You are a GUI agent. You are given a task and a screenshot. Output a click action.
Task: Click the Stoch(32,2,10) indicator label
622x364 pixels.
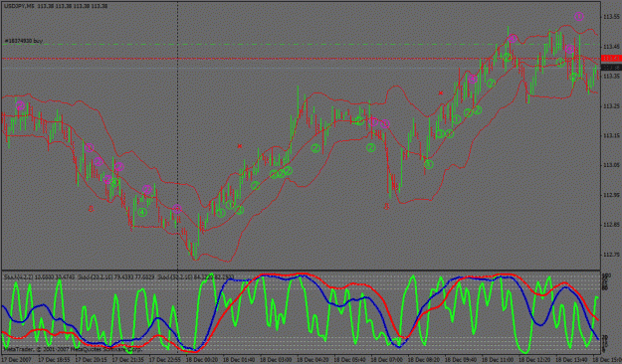point(196,277)
